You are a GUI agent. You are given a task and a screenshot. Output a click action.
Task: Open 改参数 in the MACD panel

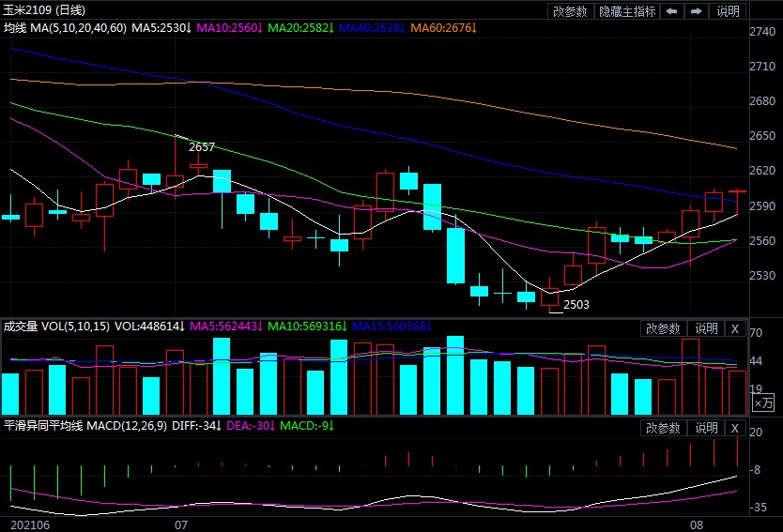coord(664,428)
